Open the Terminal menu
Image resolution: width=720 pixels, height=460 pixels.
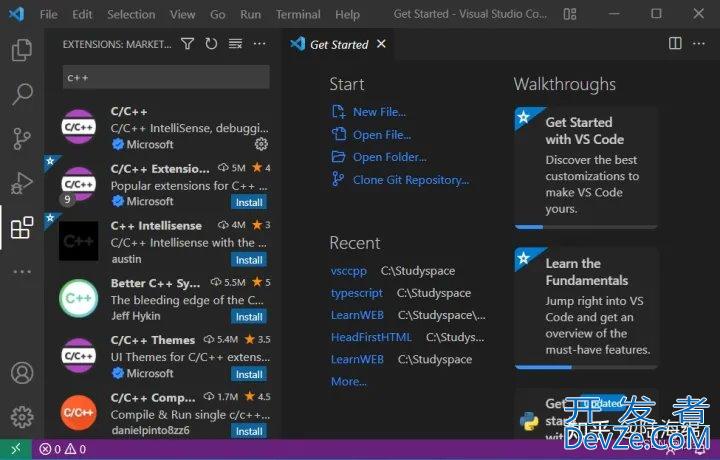pyautogui.click(x=298, y=15)
